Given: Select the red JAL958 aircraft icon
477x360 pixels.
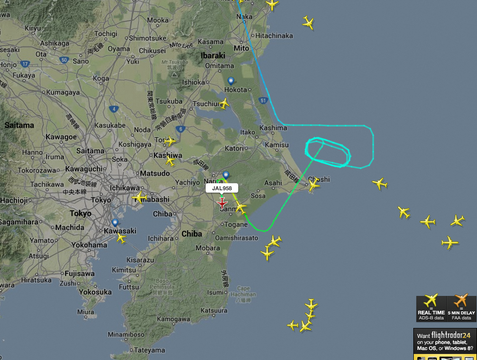Looking at the screenshot, I should (222, 202).
